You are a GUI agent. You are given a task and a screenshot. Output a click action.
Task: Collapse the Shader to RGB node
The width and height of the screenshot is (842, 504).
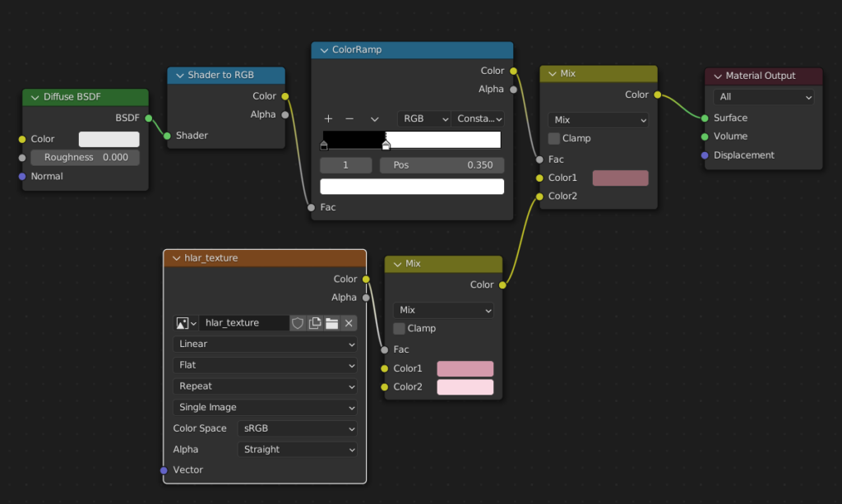pyautogui.click(x=179, y=75)
